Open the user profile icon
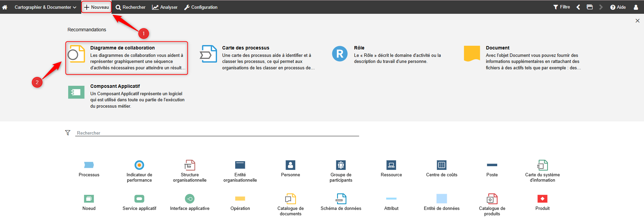The width and height of the screenshot is (644, 220). coord(636,7)
